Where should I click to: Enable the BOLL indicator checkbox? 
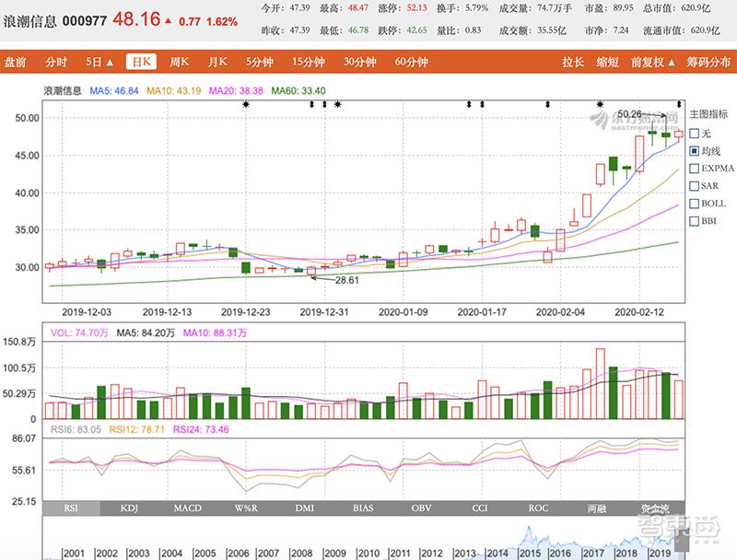tap(696, 204)
